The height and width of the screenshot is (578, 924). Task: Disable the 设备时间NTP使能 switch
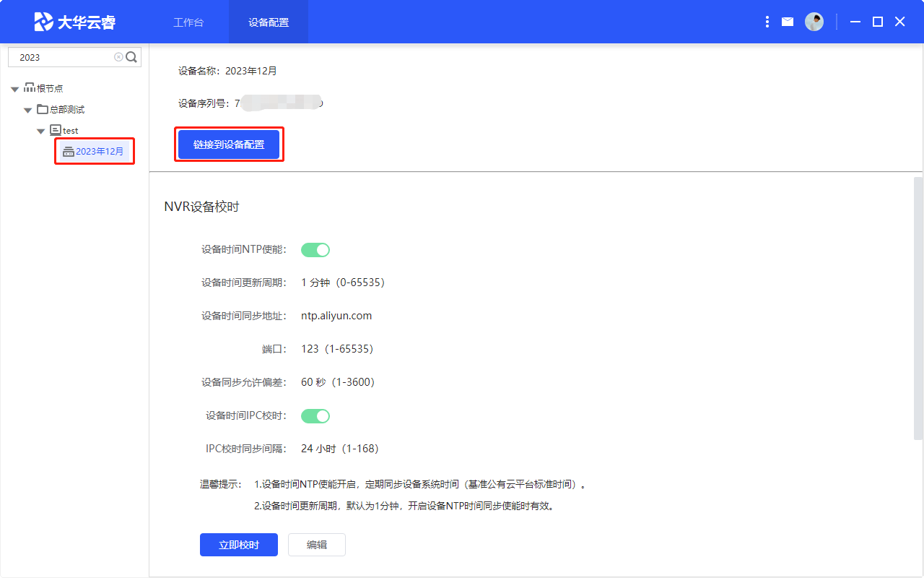[x=315, y=250]
